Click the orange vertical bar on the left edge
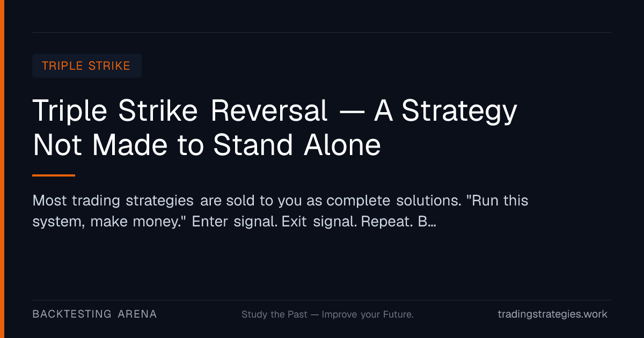Screen dimensions: 644x338 pos(2,169)
